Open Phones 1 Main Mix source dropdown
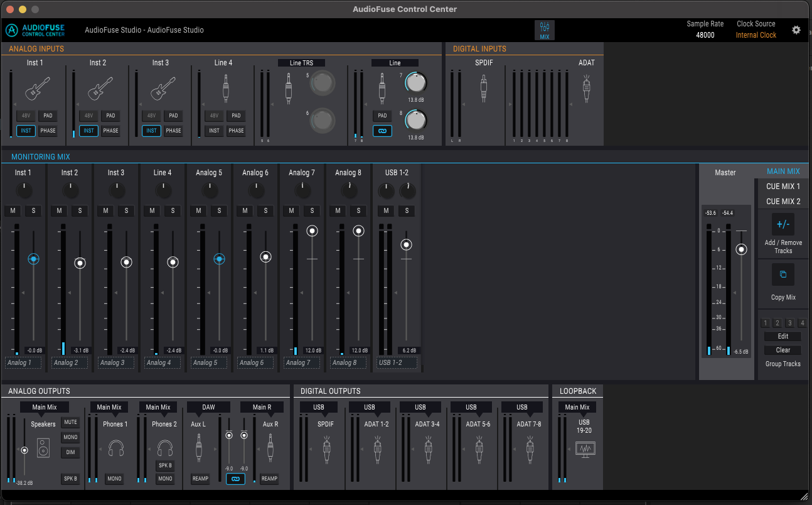 [x=109, y=407]
